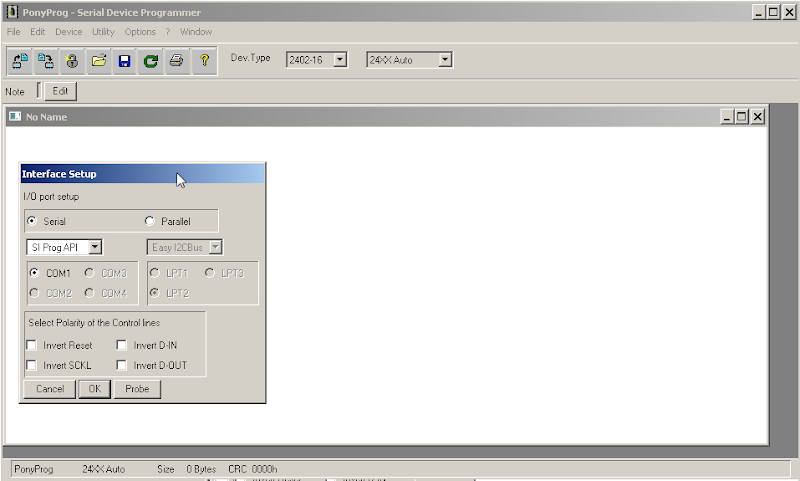Select the Serial radio button
This screenshot has width=800, height=481.
(32, 221)
